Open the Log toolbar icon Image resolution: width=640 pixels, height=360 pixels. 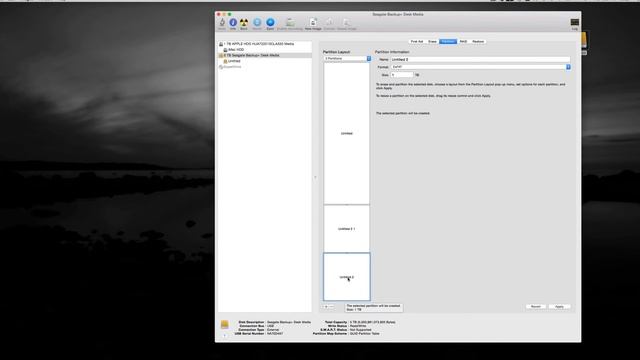point(574,22)
